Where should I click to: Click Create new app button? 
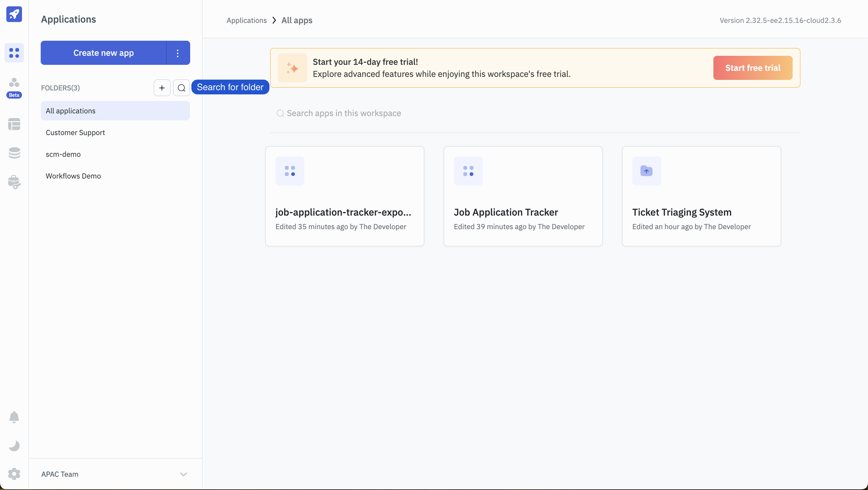coord(103,53)
